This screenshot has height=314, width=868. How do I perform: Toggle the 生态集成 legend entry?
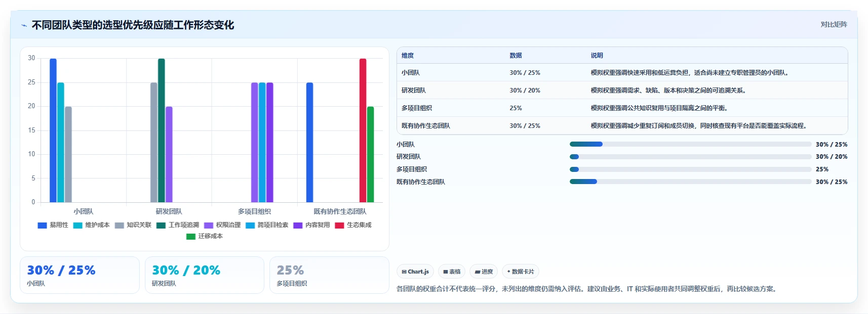tap(353, 225)
